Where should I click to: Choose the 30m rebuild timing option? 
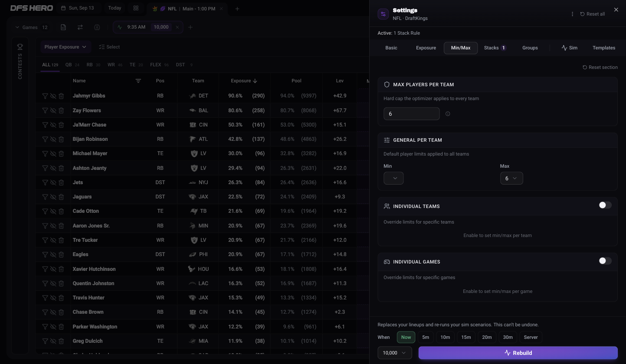[508, 337]
